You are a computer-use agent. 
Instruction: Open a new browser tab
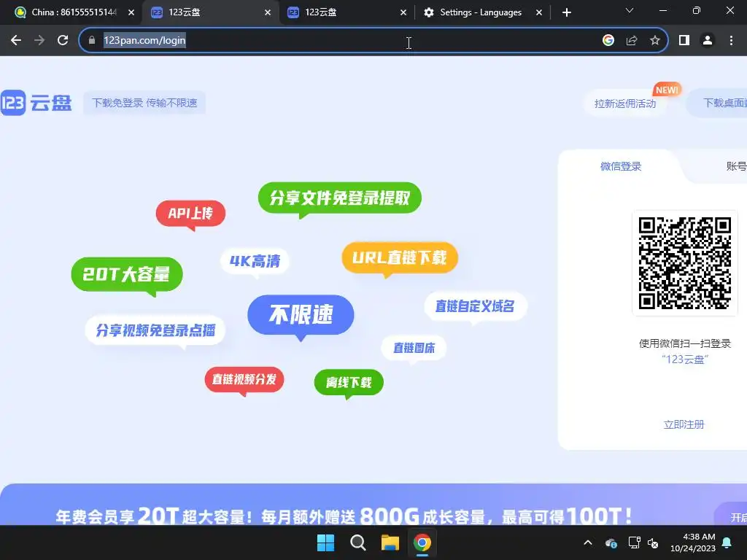tap(566, 12)
